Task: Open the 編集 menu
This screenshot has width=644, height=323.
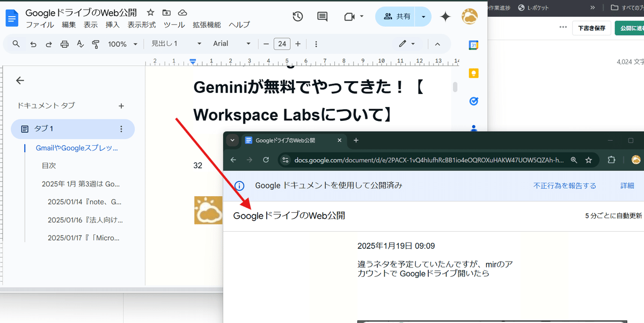Action: tap(69, 25)
